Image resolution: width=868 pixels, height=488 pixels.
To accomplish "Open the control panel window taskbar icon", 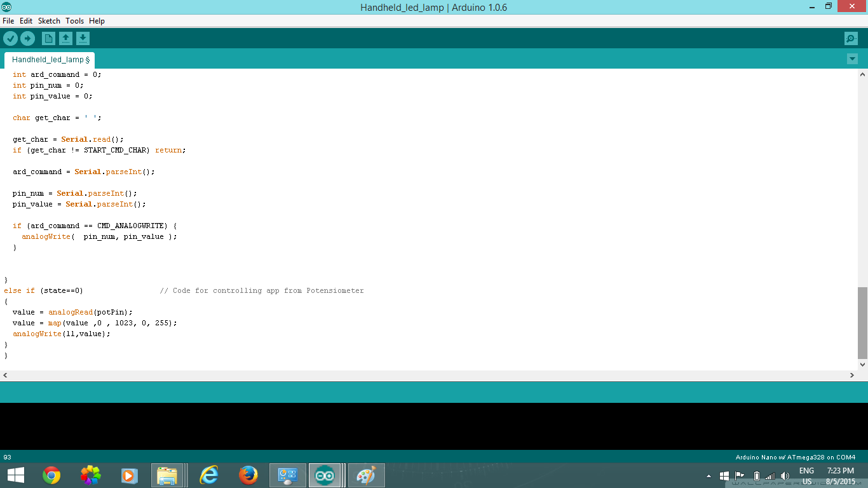I will pyautogui.click(x=288, y=475).
